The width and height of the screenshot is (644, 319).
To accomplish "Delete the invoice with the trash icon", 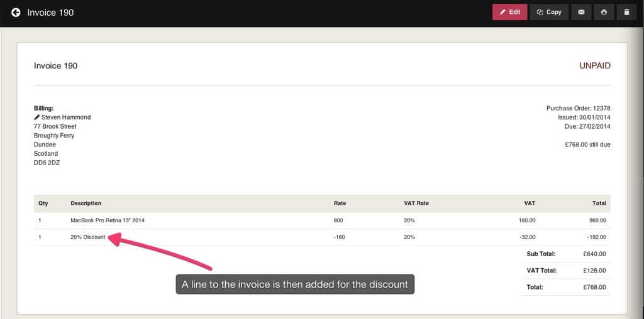I will (626, 12).
